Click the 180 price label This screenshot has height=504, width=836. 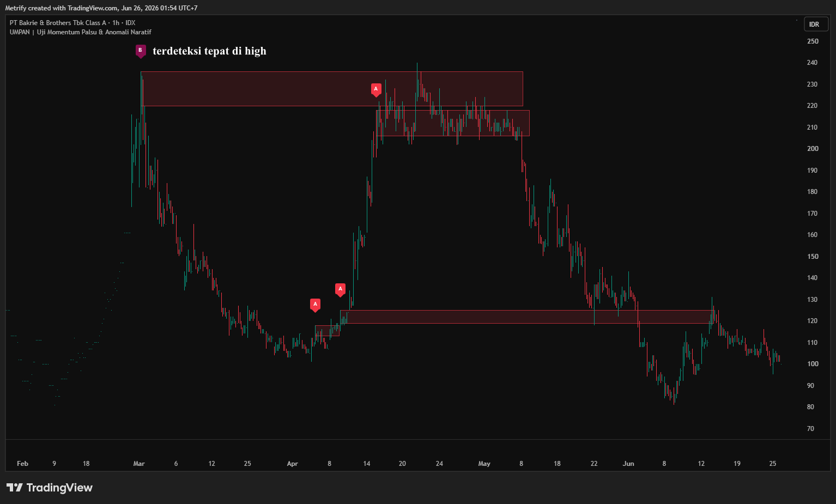(812, 192)
